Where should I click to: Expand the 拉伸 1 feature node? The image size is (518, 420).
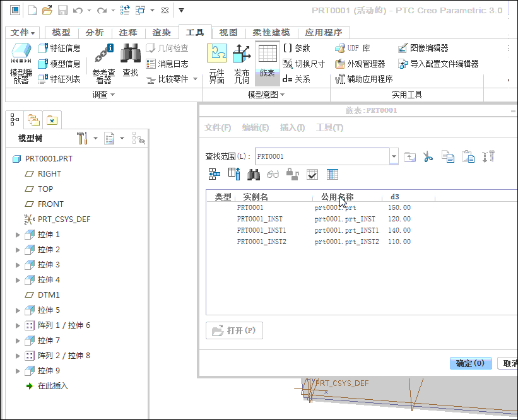18,235
